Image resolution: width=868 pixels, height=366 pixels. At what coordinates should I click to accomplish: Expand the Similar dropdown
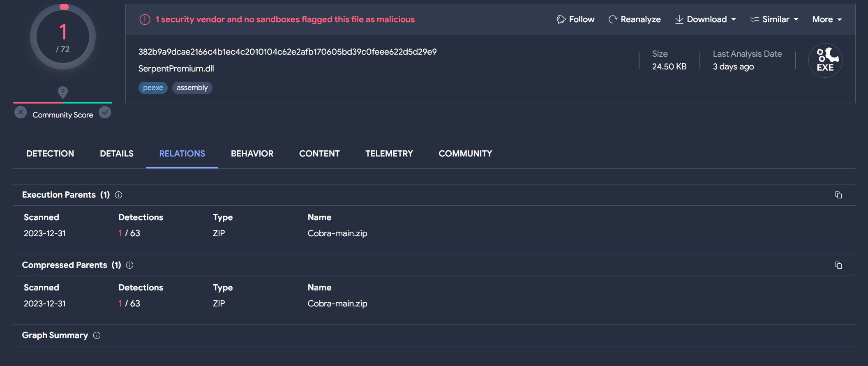point(774,19)
